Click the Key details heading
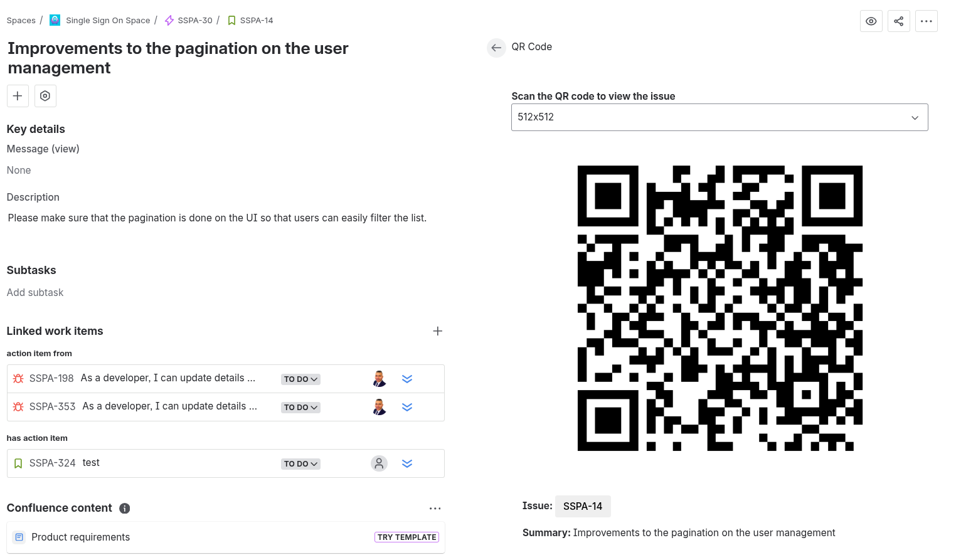The image size is (956, 560). point(36,129)
